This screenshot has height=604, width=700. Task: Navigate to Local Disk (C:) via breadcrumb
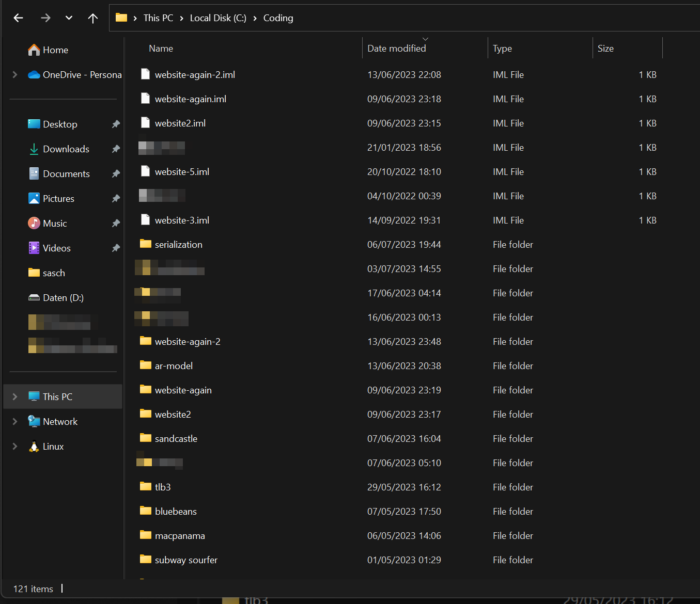(x=217, y=18)
